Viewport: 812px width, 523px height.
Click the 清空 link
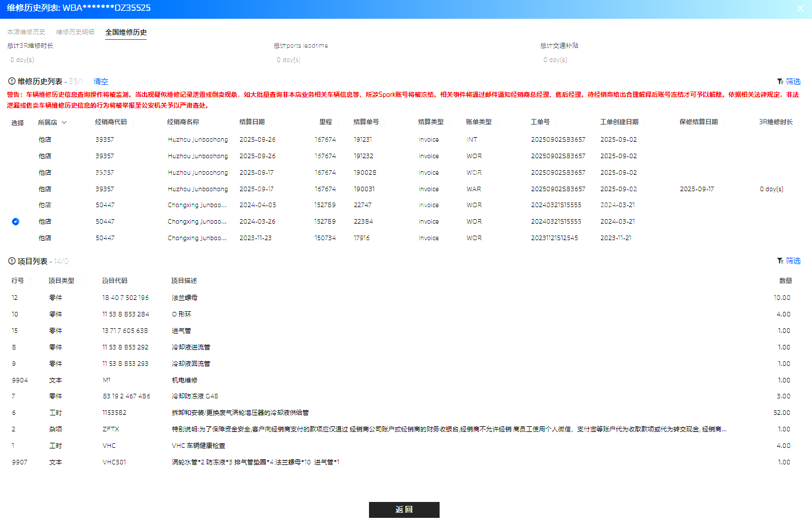tap(101, 81)
